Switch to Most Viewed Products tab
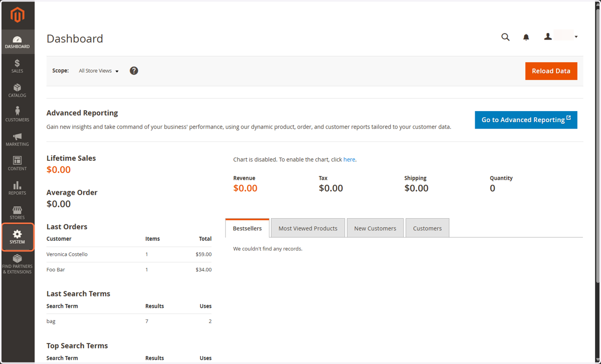Screen dimensions: 601x364 pyautogui.click(x=308, y=228)
